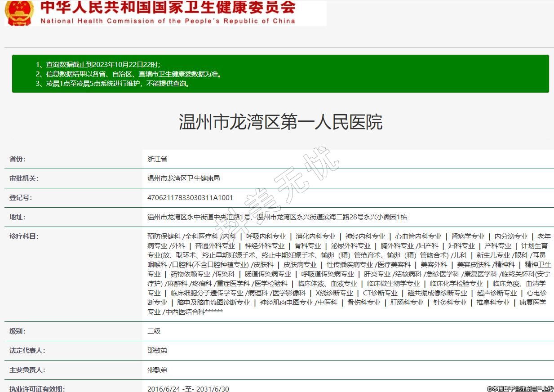
Task: Click the 审批机关 row label
Action: point(24,178)
